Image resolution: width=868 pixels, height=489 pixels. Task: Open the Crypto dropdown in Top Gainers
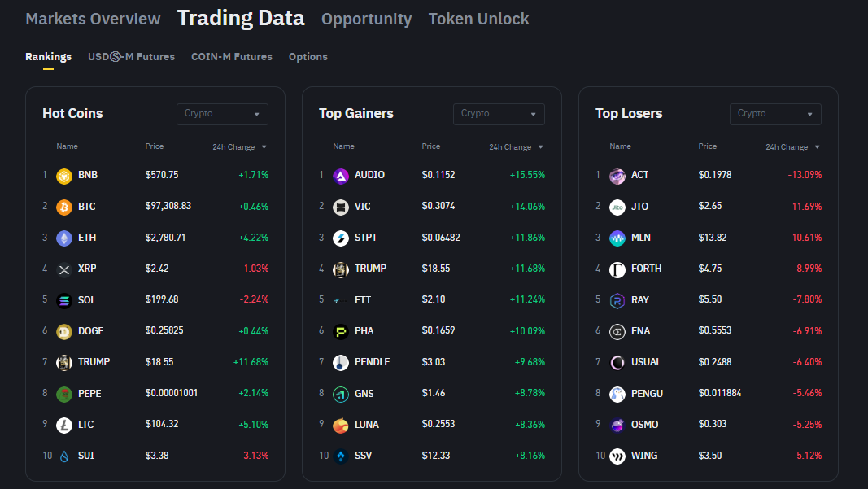499,114
